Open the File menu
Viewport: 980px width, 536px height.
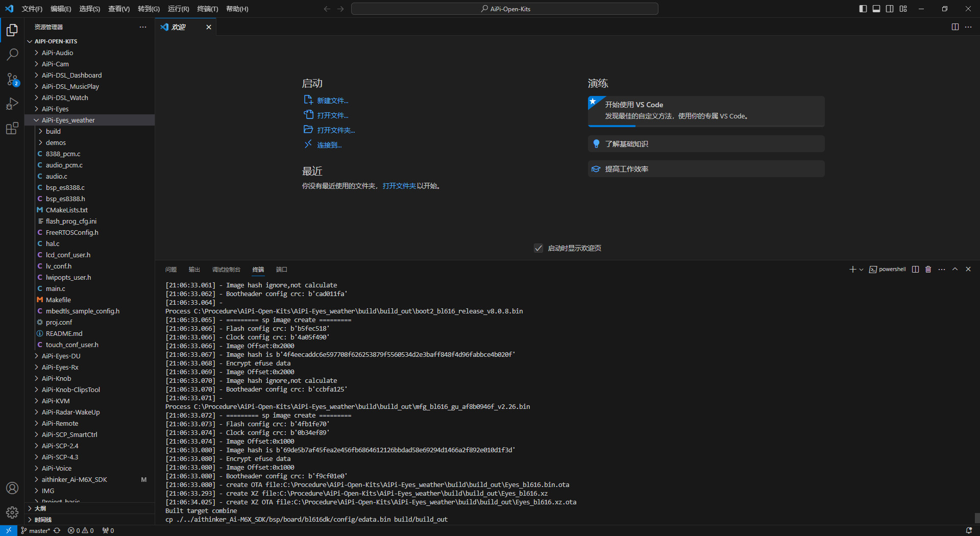pyautogui.click(x=32, y=9)
